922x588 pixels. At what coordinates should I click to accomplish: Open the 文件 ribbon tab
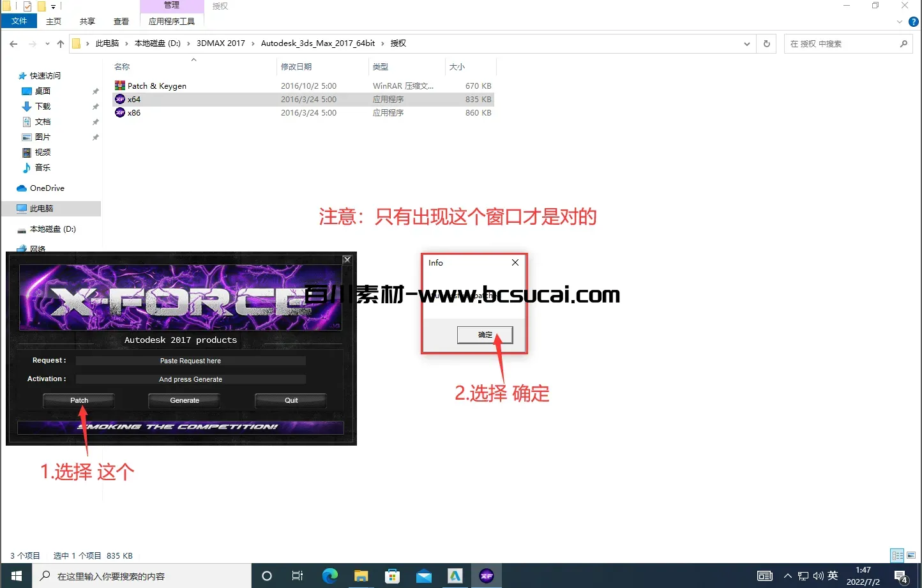(x=19, y=21)
